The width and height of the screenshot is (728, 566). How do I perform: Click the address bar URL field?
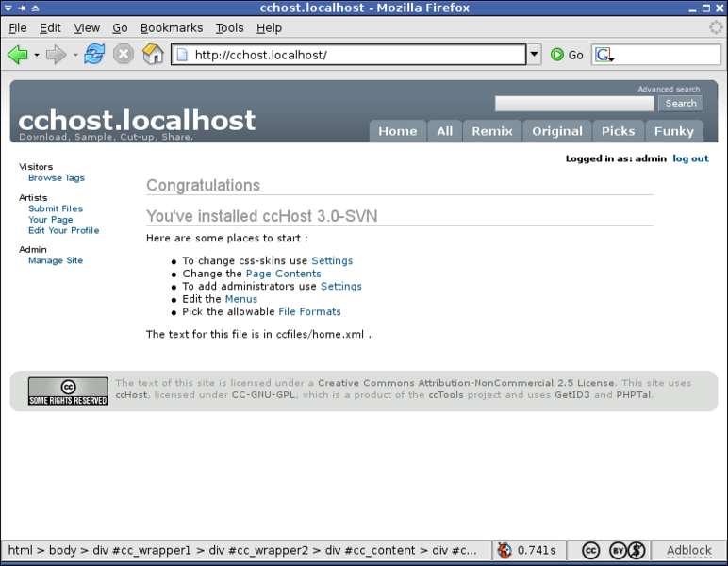coord(348,55)
